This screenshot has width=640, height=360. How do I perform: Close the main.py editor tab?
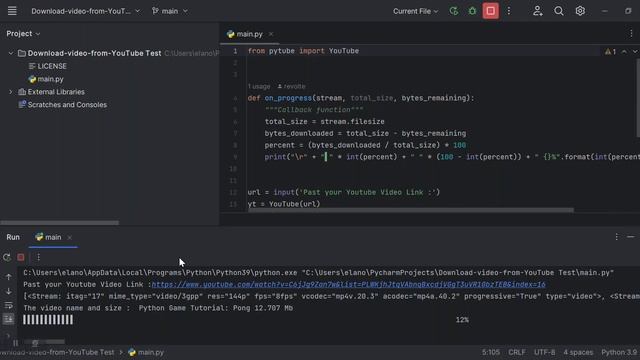(x=271, y=34)
